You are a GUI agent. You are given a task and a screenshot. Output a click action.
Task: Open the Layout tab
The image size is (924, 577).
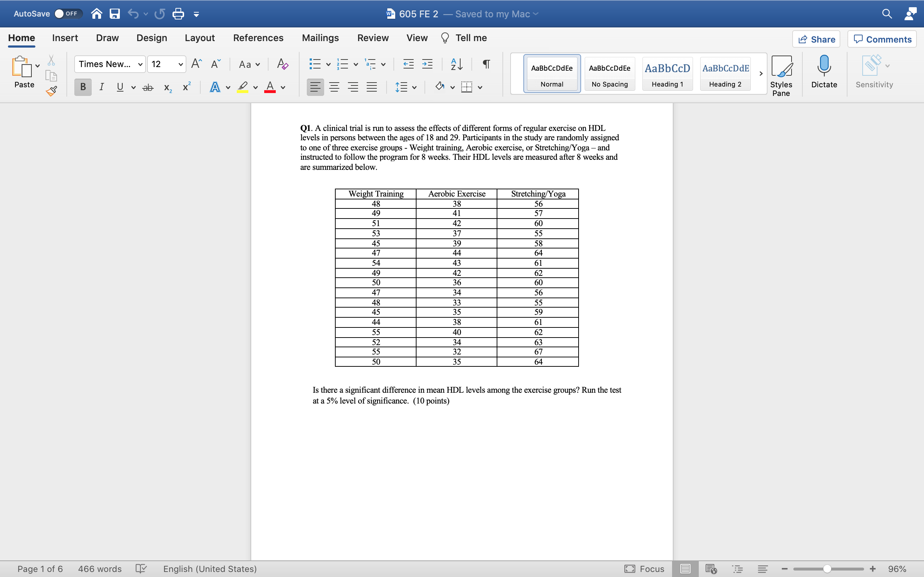point(199,38)
